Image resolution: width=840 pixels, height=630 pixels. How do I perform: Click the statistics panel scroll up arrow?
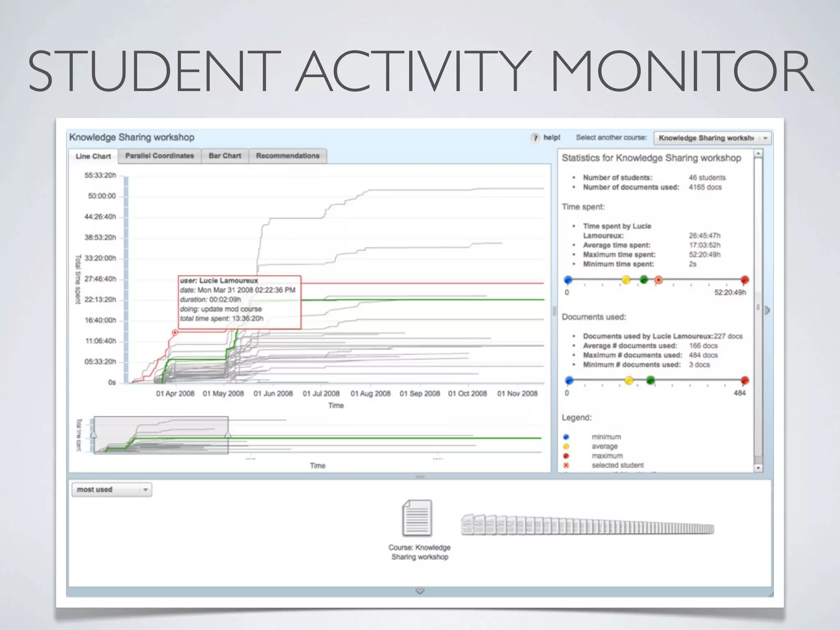[758, 153]
